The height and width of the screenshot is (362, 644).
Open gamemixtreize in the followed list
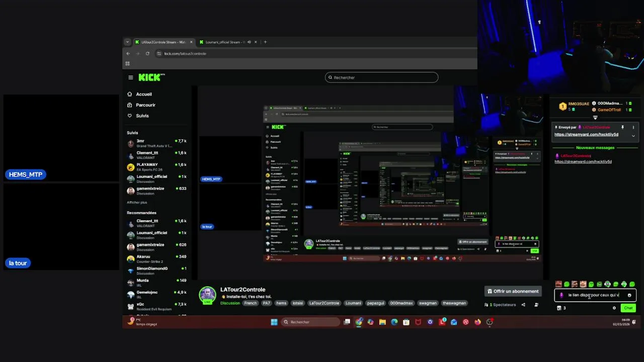coord(157,191)
